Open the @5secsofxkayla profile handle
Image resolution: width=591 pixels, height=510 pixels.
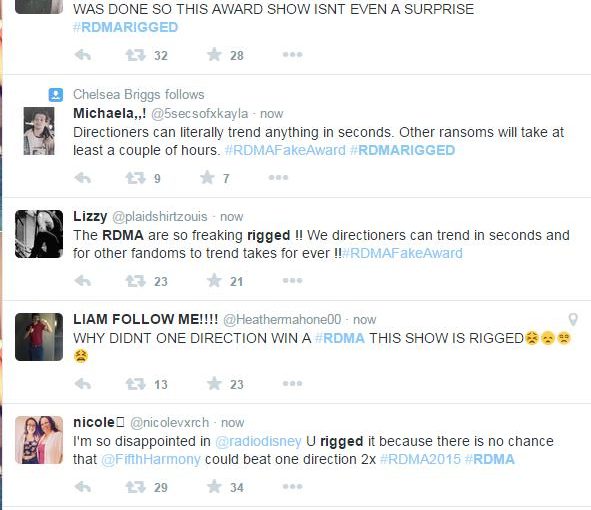coord(200,114)
